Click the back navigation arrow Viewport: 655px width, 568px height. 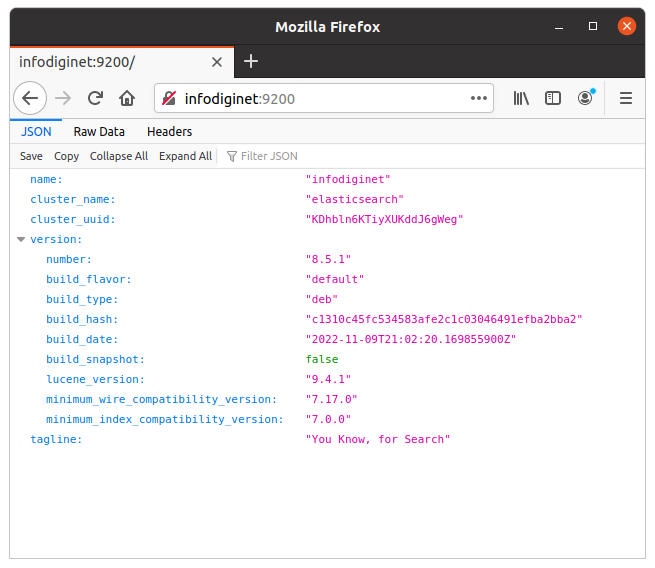pos(30,99)
